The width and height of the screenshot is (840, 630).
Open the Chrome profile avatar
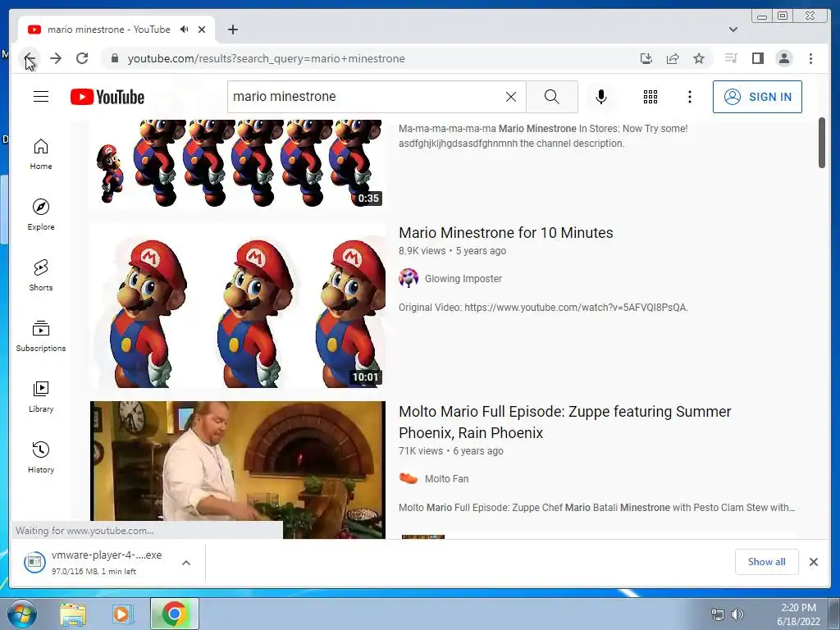pyautogui.click(x=783, y=58)
